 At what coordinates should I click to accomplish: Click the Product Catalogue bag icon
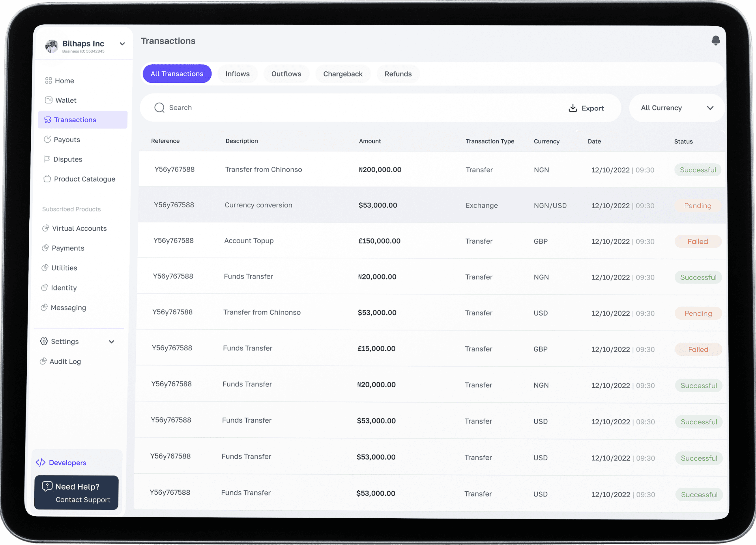(x=47, y=179)
